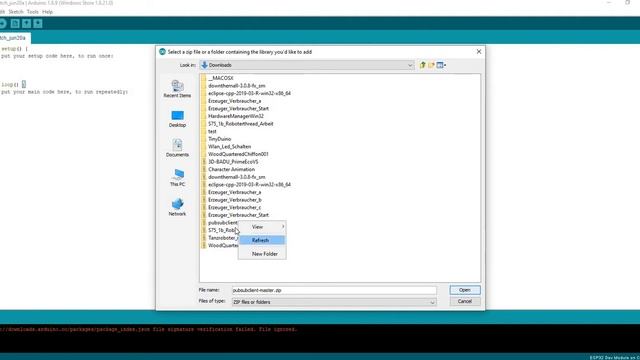
Task: Click the Open button in the dialog
Action: point(465,290)
